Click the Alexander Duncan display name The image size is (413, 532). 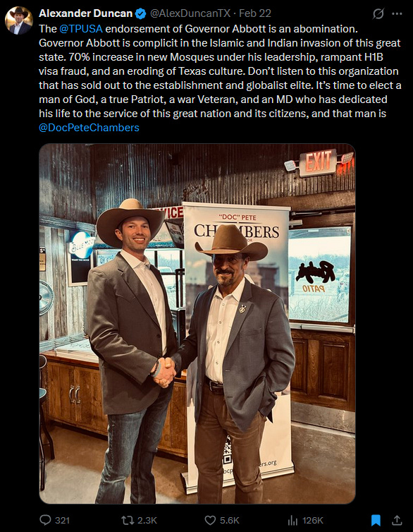86,13
